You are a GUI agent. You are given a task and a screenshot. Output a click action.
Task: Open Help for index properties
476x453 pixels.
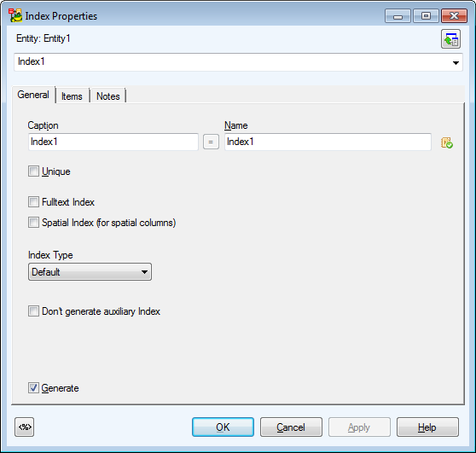point(427,427)
